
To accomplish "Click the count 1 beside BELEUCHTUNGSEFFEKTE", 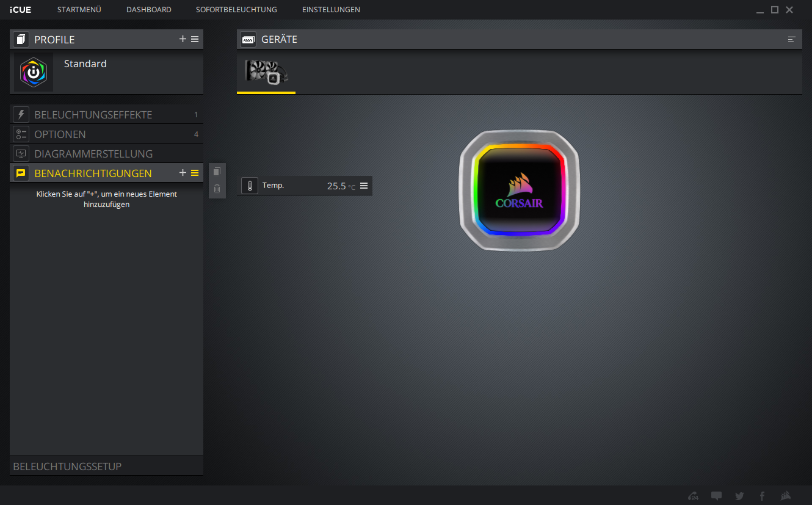I will click(x=196, y=114).
